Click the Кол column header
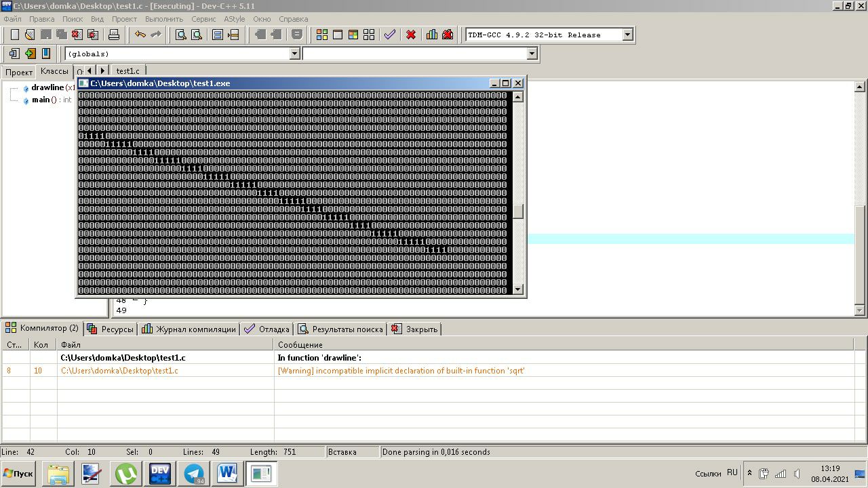This screenshot has width=868, height=488. point(43,345)
